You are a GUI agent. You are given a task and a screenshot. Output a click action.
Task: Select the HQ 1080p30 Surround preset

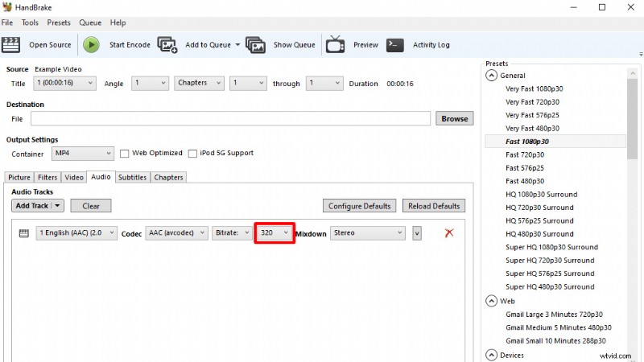(x=541, y=194)
